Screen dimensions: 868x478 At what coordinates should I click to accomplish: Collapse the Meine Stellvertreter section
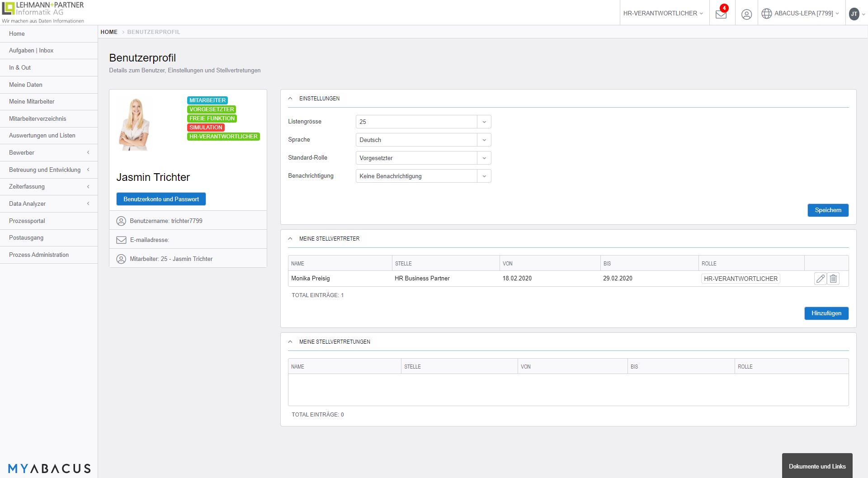click(x=290, y=239)
